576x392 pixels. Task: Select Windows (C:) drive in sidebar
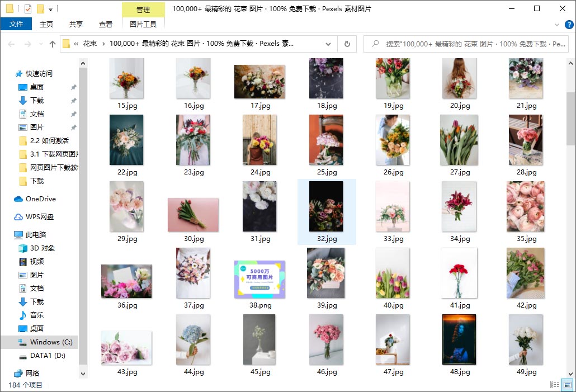pyautogui.click(x=44, y=342)
